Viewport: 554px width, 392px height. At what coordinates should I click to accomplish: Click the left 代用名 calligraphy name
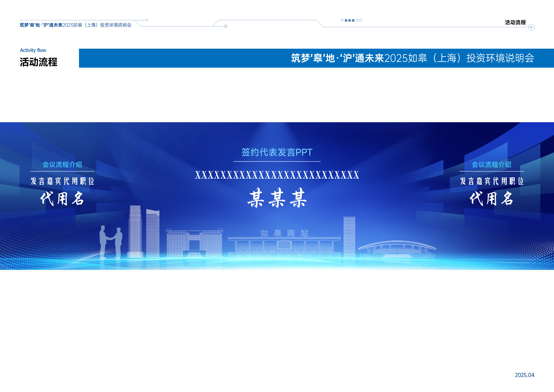tap(62, 198)
